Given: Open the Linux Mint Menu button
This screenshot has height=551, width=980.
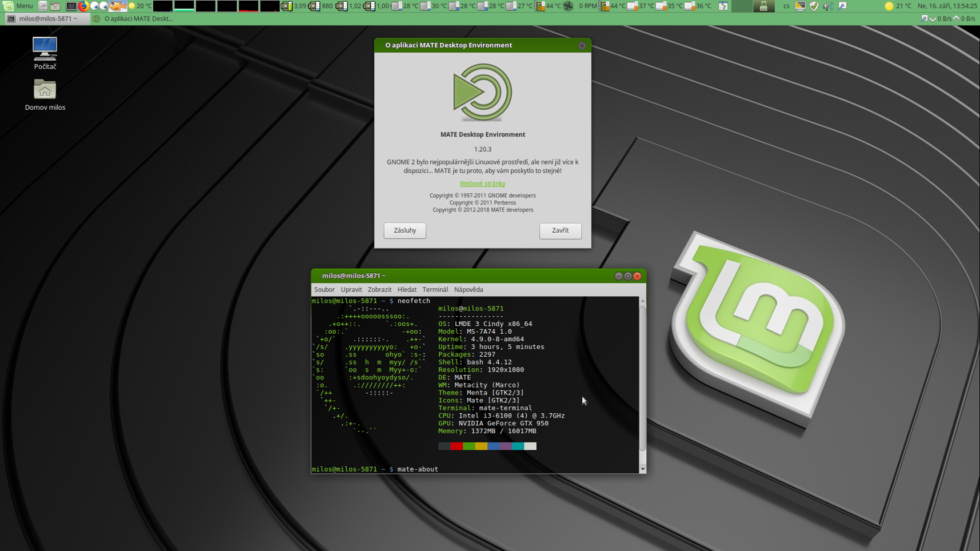Looking at the screenshot, I should (18, 6).
